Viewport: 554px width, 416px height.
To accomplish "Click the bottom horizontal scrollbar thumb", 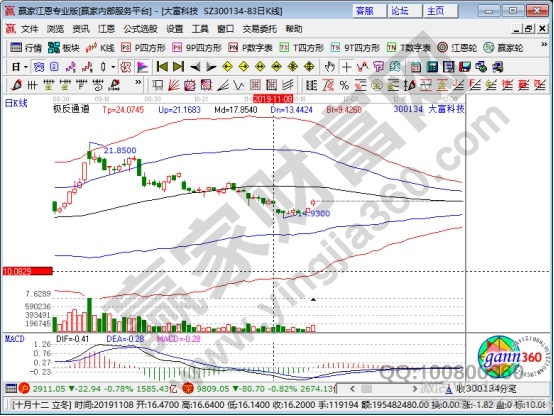I will coord(367,389).
